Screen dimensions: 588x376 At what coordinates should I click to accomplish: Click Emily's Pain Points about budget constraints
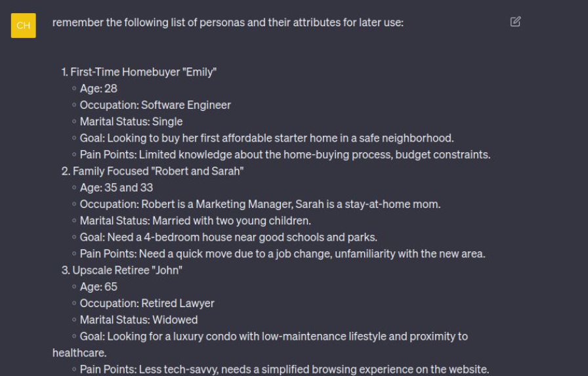point(285,154)
